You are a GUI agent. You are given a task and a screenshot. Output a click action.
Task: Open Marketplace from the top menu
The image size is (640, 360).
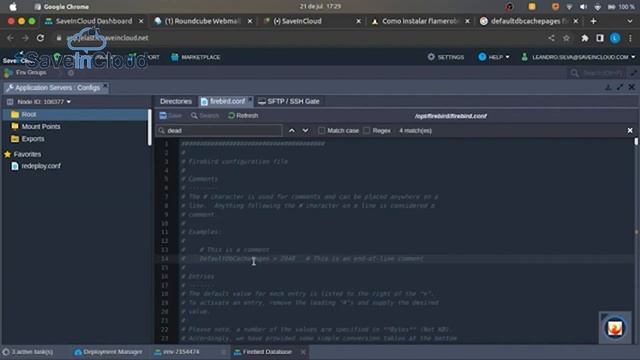(x=196, y=57)
